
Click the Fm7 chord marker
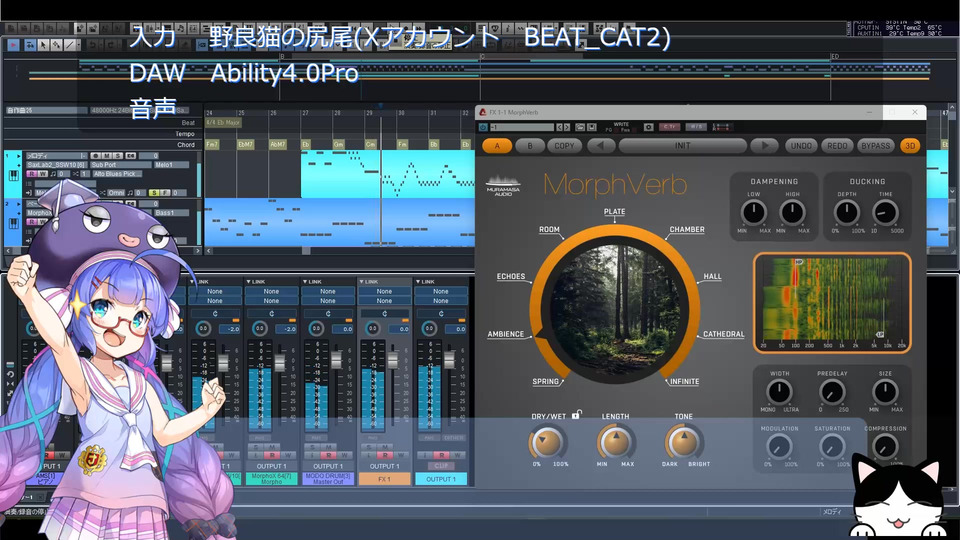point(212,144)
